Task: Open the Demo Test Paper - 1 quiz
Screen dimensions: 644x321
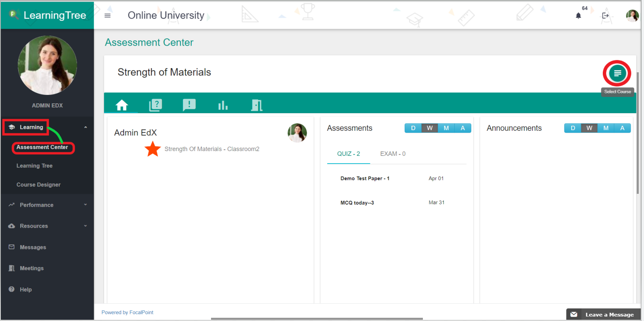Action: tap(365, 178)
